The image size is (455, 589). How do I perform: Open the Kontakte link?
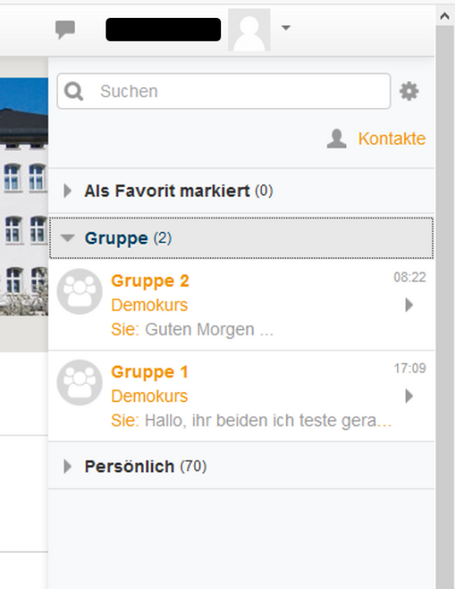point(392,139)
